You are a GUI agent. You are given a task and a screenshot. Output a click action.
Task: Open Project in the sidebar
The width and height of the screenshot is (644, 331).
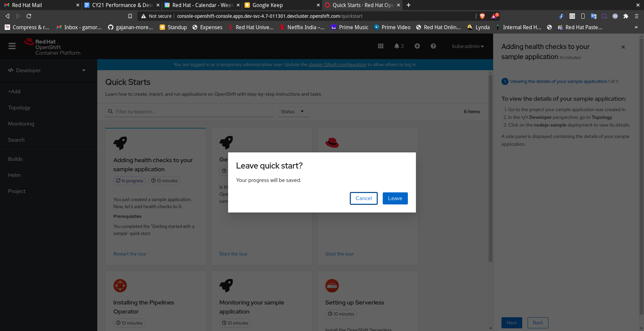[x=17, y=191]
